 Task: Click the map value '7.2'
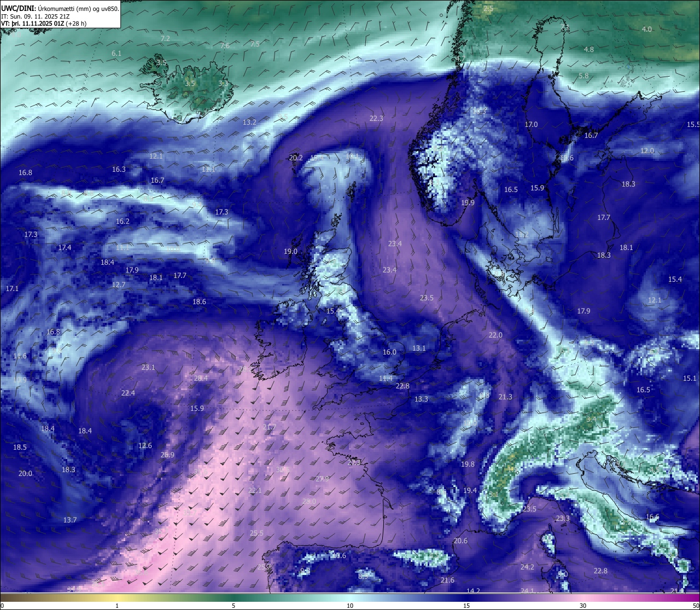[165, 38]
